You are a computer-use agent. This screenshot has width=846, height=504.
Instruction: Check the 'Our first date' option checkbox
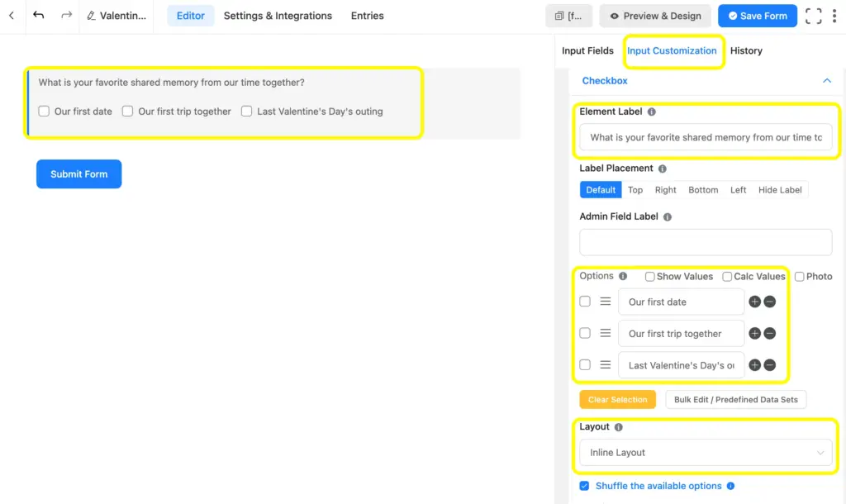point(584,302)
